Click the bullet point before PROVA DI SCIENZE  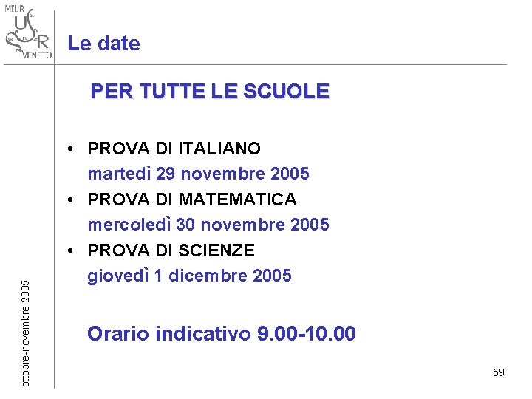click(70, 250)
